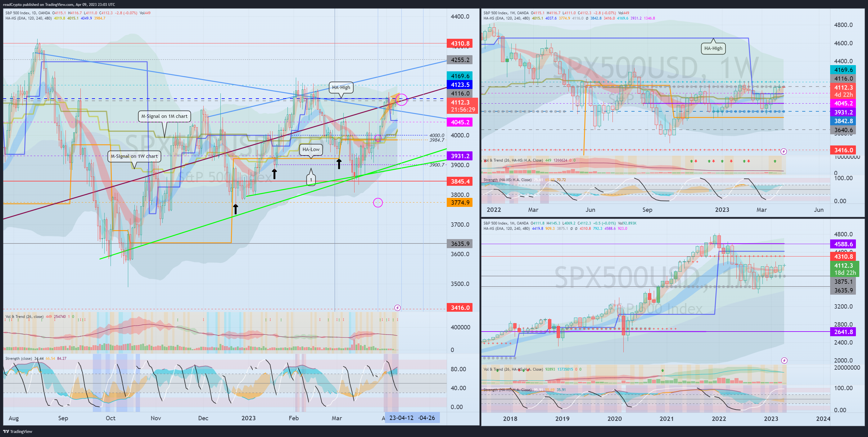868x437 pixels.
Task: Click the 3842.8 price label on weekly chart
Action: point(843,121)
